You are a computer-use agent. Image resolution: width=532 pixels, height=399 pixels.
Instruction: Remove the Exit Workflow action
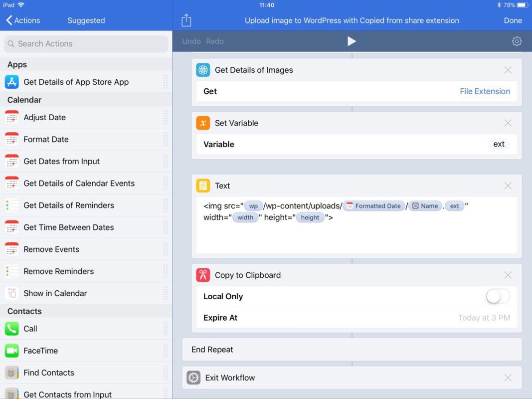click(508, 378)
